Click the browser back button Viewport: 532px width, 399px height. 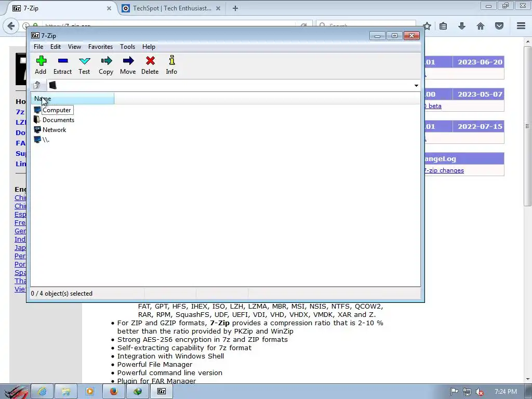click(11, 26)
